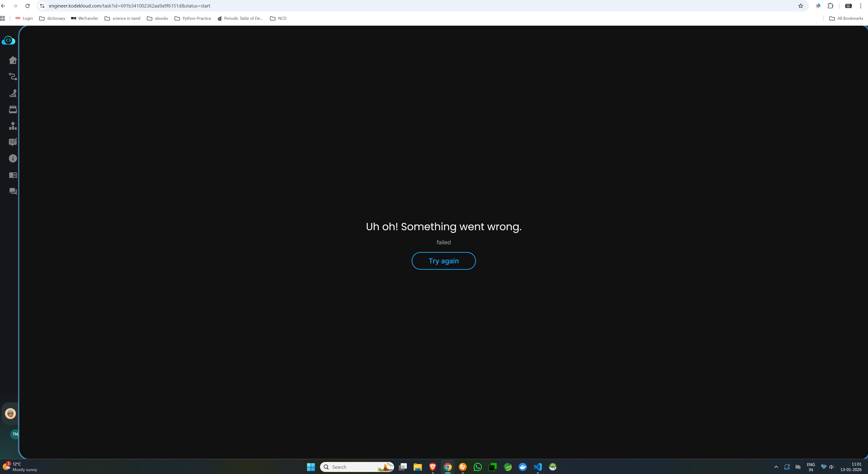This screenshot has width=868, height=474.
Task: Click the user avatar in sidebar
Action: tap(10, 413)
